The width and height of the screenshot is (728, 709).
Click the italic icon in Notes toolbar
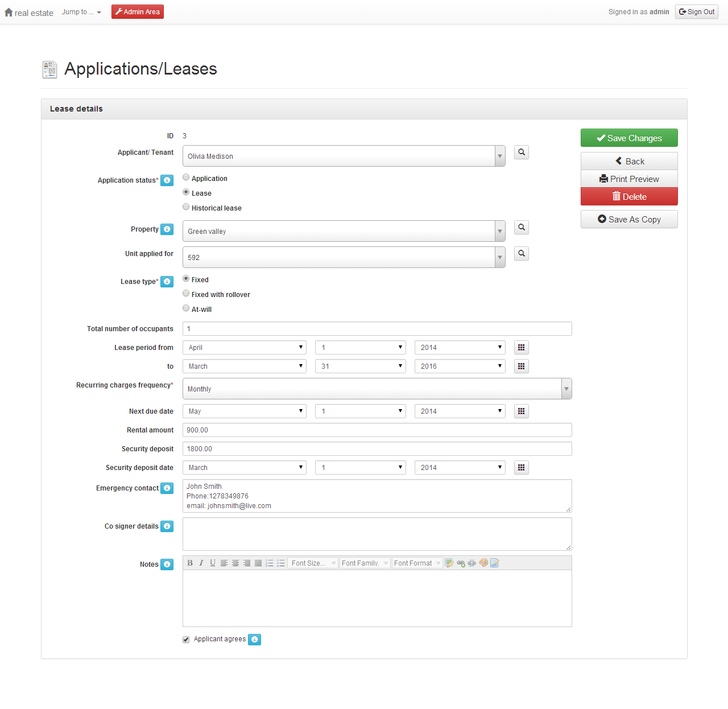[x=201, y=563]
